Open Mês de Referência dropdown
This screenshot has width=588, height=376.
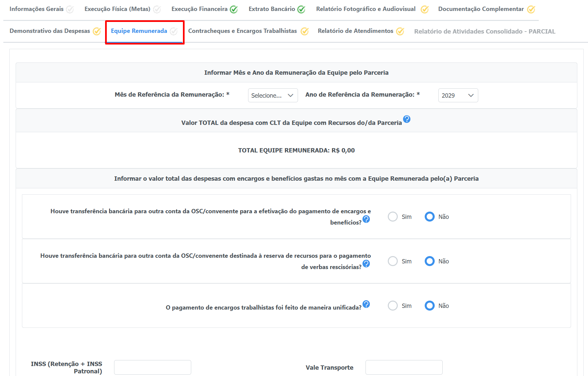tap(273, 95)
